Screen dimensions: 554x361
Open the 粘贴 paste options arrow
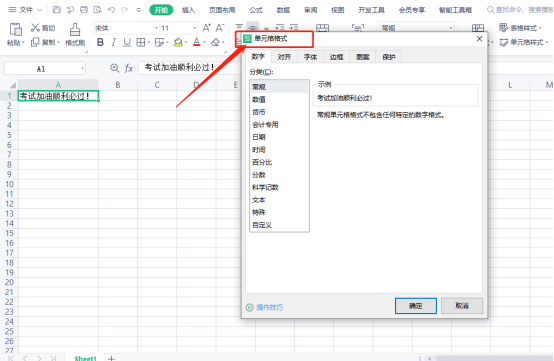click(x=23, y=43)
